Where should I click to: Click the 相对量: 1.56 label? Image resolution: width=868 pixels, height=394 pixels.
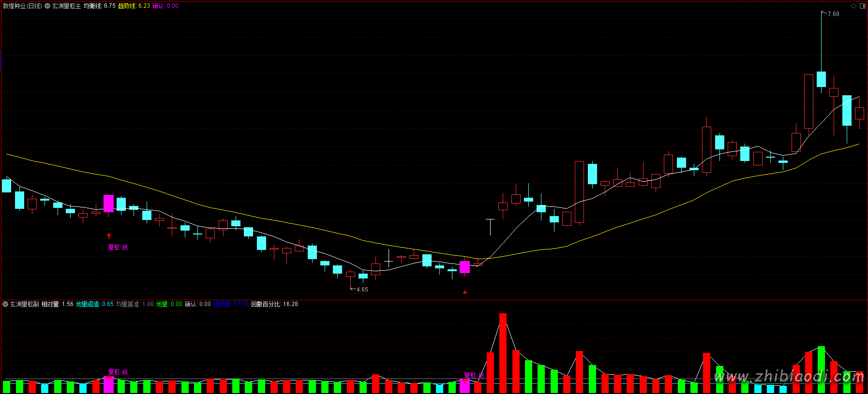coord(58,304)
